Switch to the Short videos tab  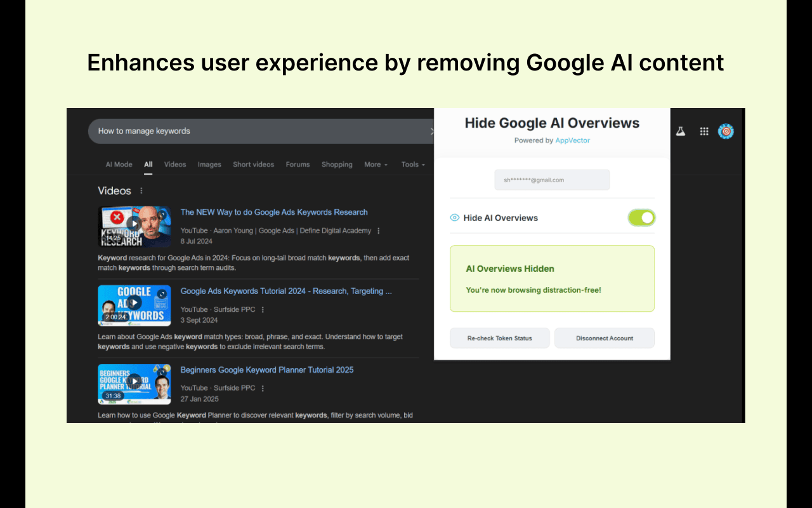[253, 164]
